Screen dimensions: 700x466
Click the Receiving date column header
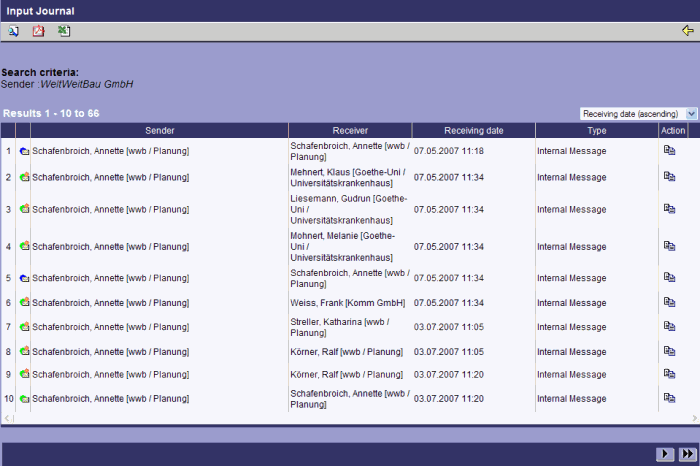coord(473,131)
